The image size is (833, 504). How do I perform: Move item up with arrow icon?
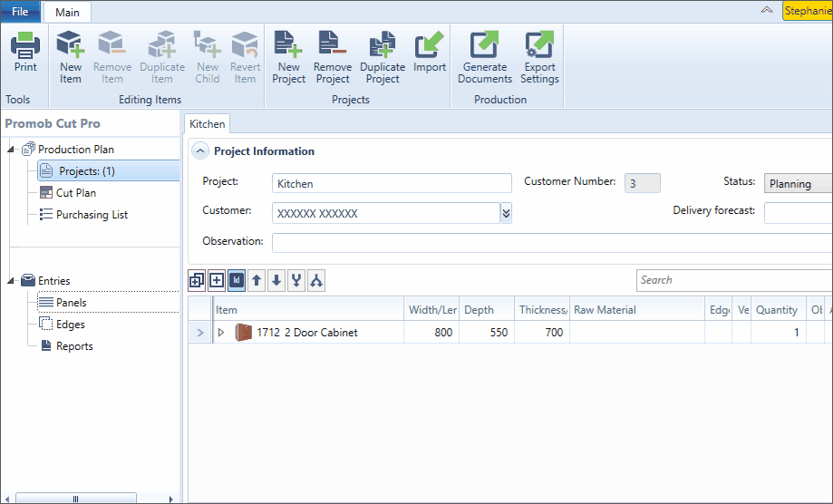coord(257,280)
